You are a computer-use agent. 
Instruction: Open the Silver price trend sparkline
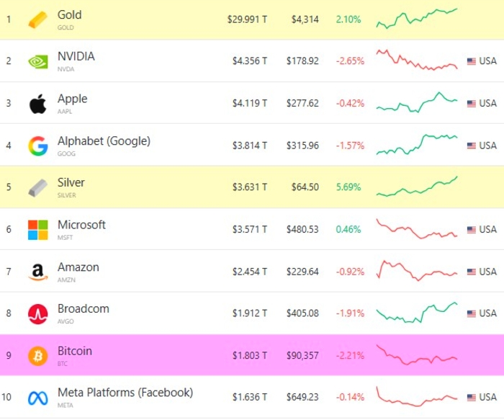(416, 187)
